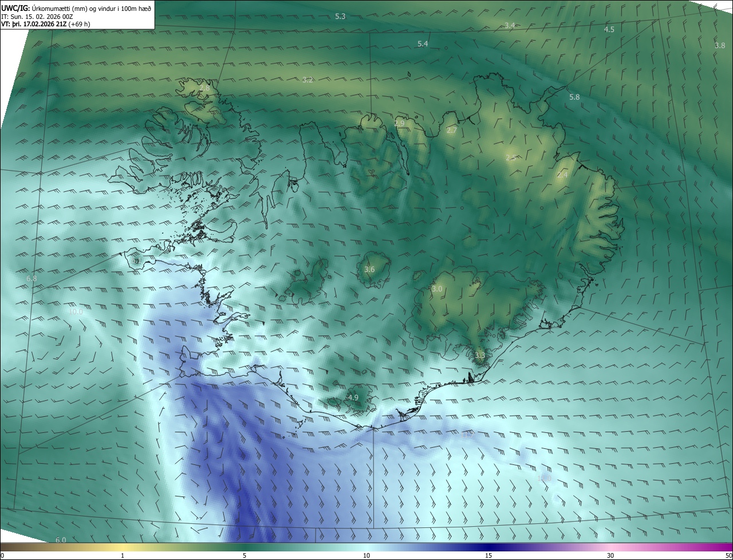
Task: Click the 6.0 precipitation value label
Action: pyautogui.click(x=61, y=540)
